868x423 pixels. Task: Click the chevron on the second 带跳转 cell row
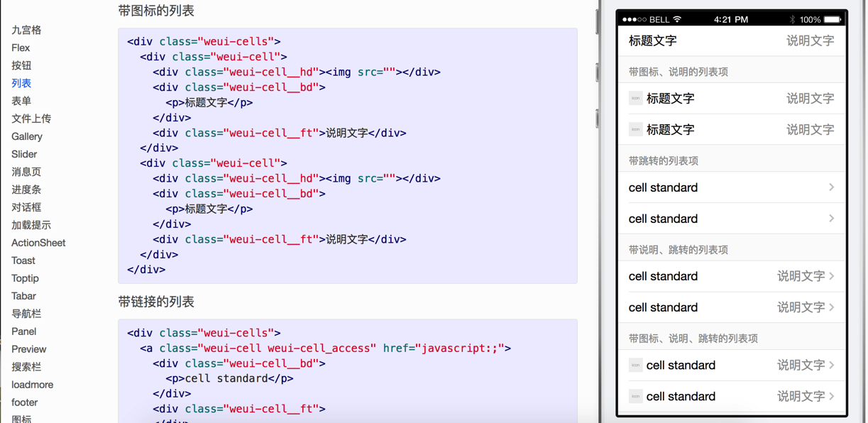(x=831, y=219)
